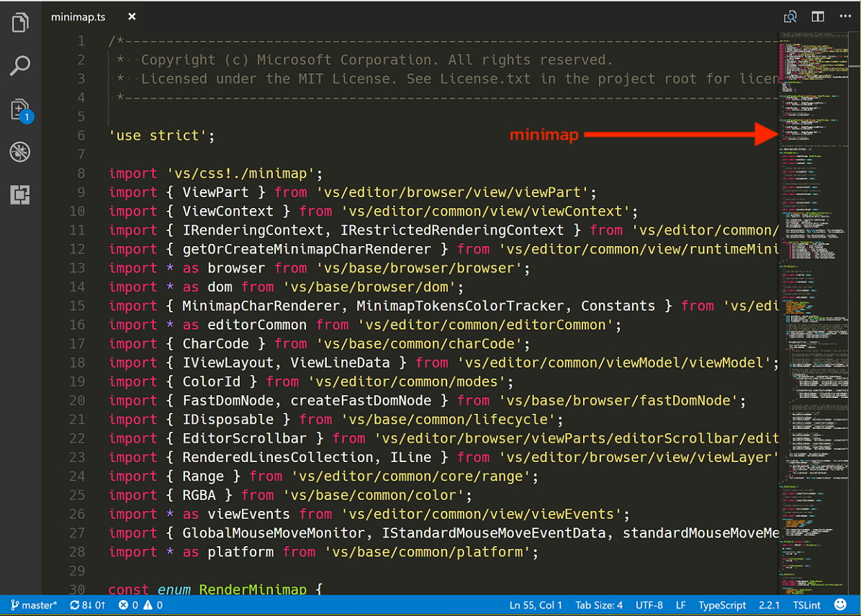Viewport: 861px width, 616px height.
Task: Select the minimap.ts editor tab
Action: pyautogui.click(x=79, y=16)
